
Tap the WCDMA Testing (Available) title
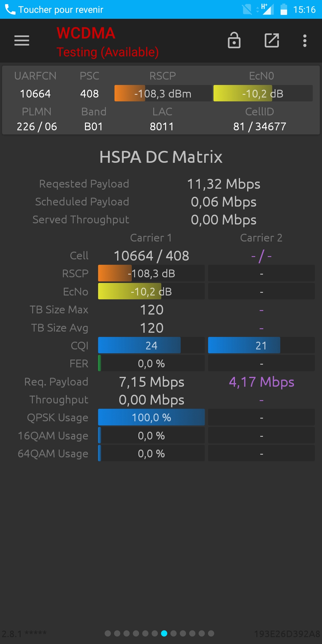coord(108,42)
